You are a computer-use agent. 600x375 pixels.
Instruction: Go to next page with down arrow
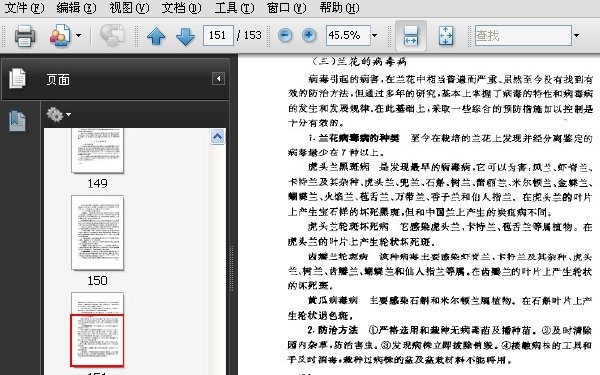tap(185, 36)
